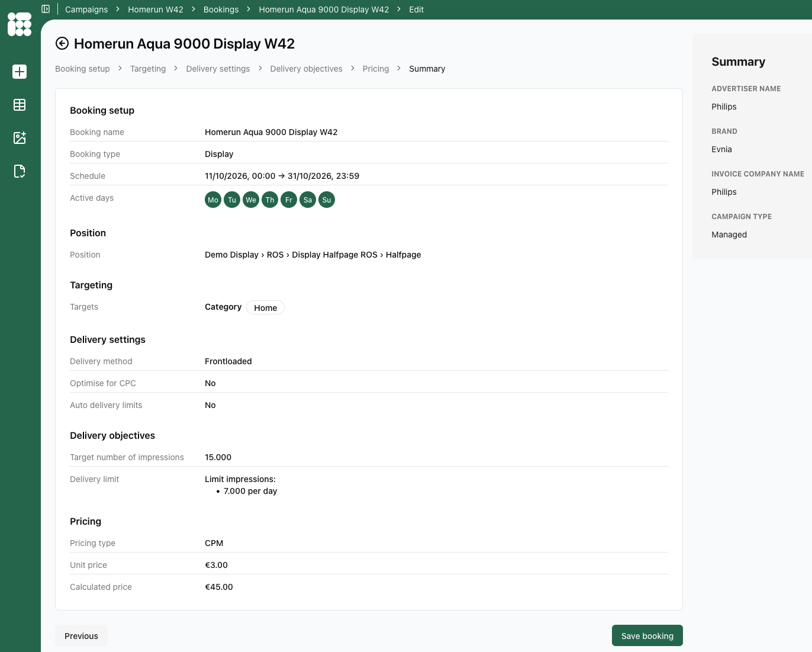This screenshot has width=812, height=652.
Task: Select the Summary step
Action: [x=427, y=69]
